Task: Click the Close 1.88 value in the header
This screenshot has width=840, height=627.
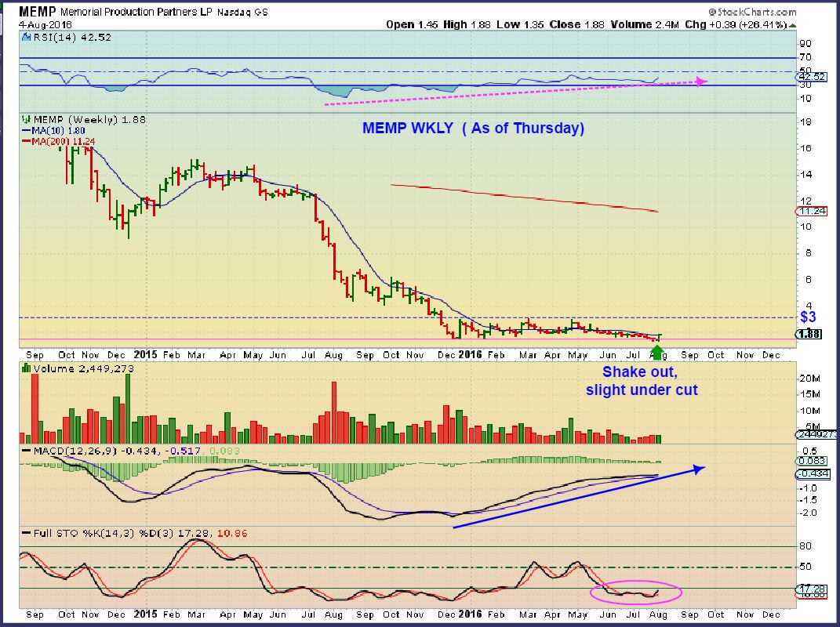Action: (x=576, y=24)
